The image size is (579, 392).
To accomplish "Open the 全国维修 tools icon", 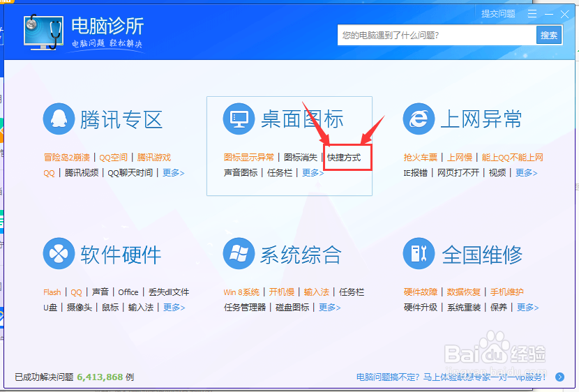I will click(x=419, y=254).
